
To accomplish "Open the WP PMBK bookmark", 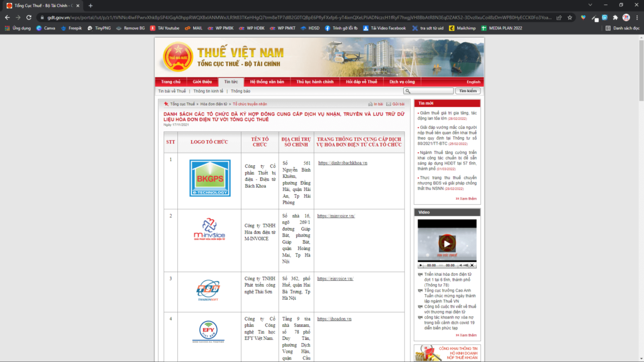I will [x=221, y=28].
